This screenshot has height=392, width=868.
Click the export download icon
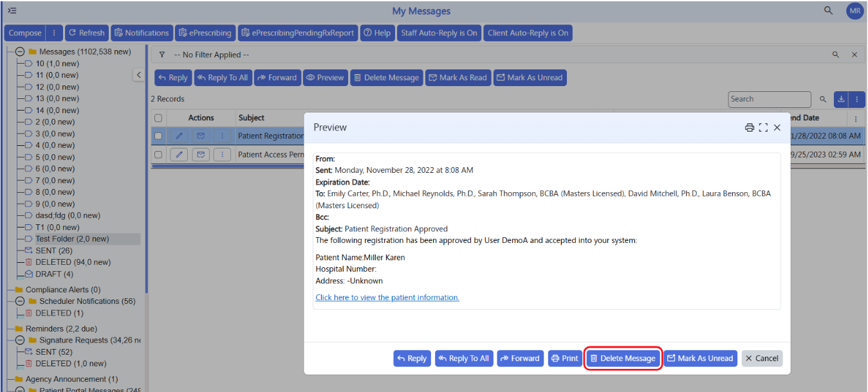point(841,99)
